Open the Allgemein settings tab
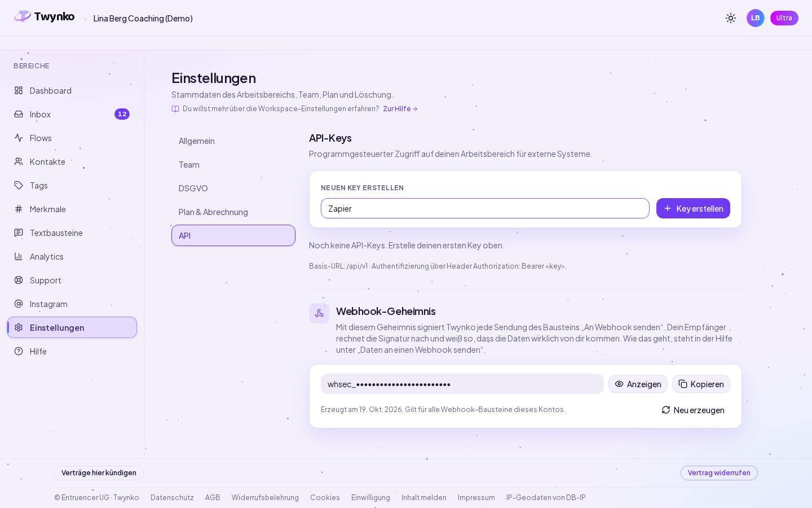Image resolution: width=812 pixels, height=508 pixels. [x=233, y=141]
